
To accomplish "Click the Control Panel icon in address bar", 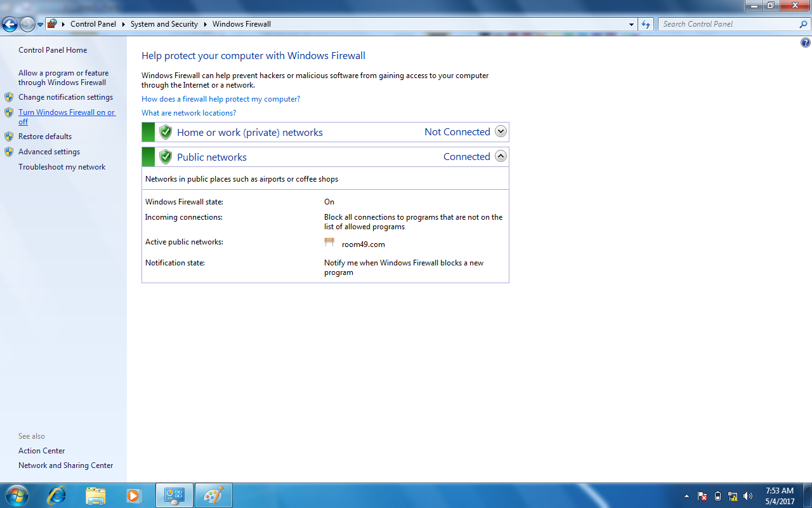I will 53,24.
